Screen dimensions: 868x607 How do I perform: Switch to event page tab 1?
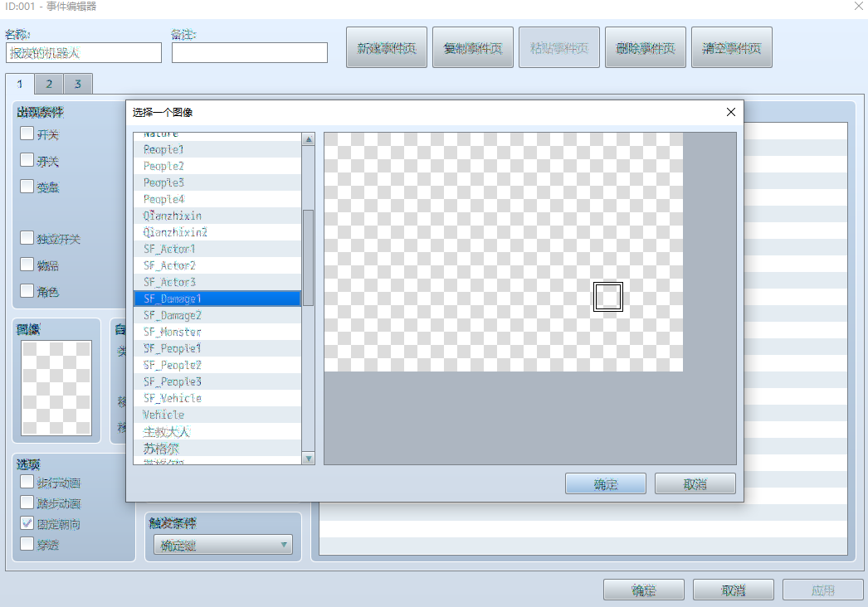(19, 84)
